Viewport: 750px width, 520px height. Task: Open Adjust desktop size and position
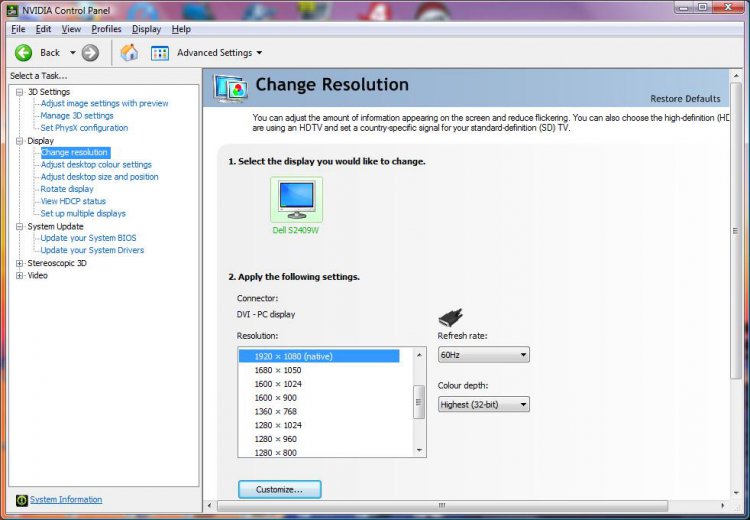99,177
